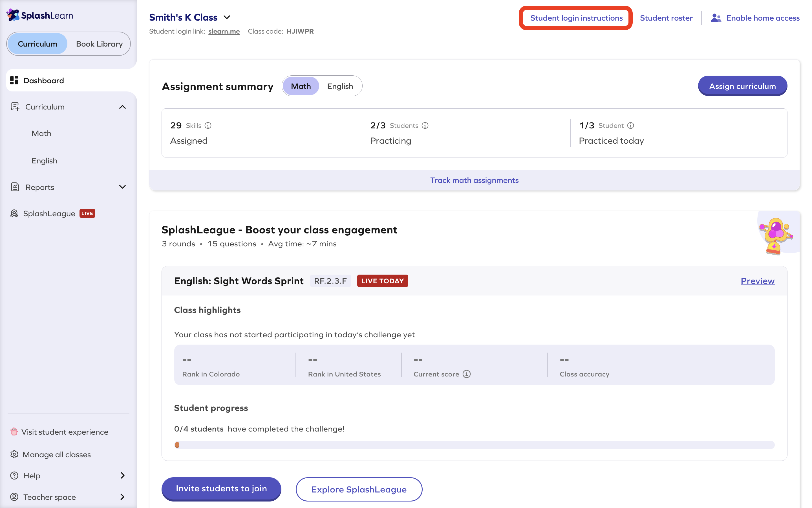Click Enable home access link
812x508 pixels.
763,18
